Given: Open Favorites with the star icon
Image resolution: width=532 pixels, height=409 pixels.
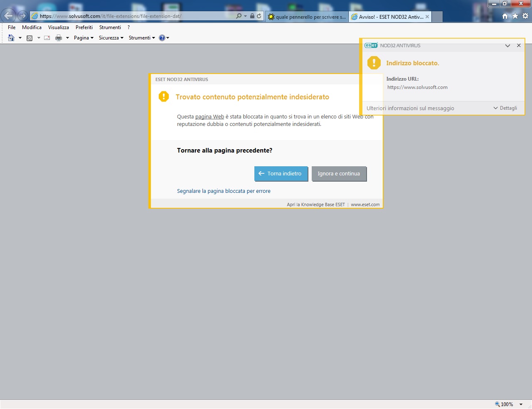Looking at the screenshot, I should coord(515,16).
